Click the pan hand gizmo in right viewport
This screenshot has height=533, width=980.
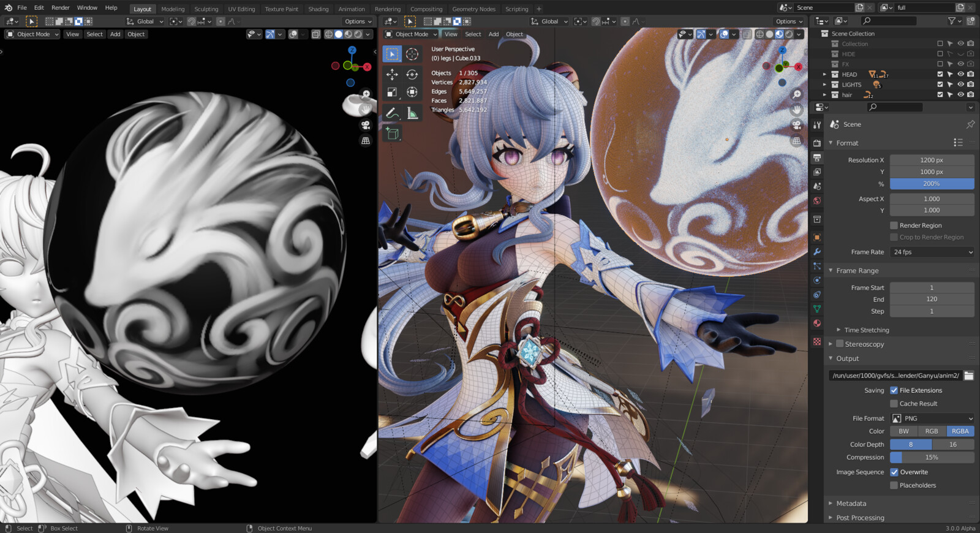coord(796,110)
